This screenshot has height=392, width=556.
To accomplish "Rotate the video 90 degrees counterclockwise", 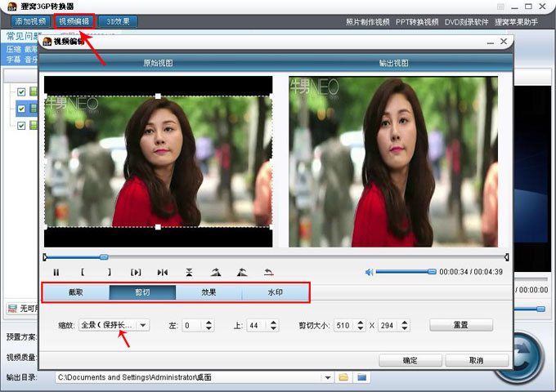I will point(242,272).
